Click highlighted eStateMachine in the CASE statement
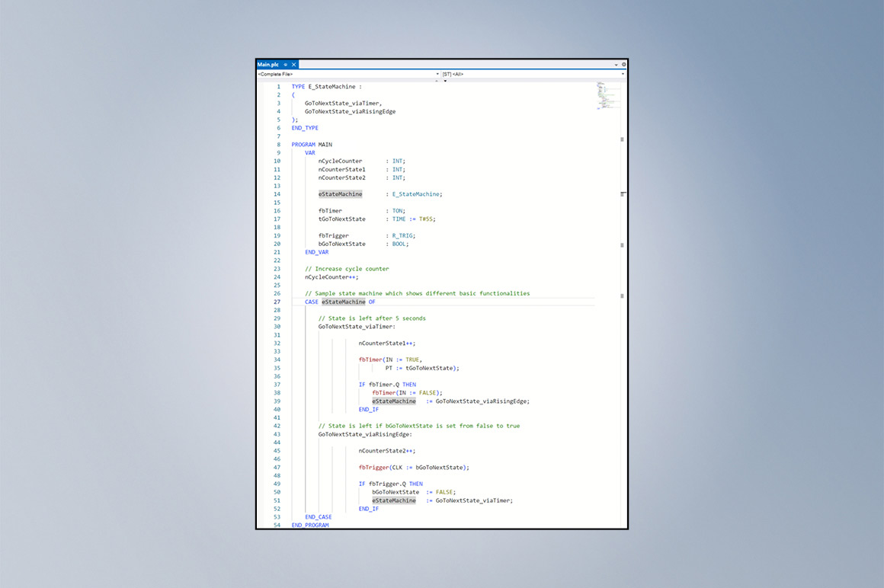 pos(343,302)
